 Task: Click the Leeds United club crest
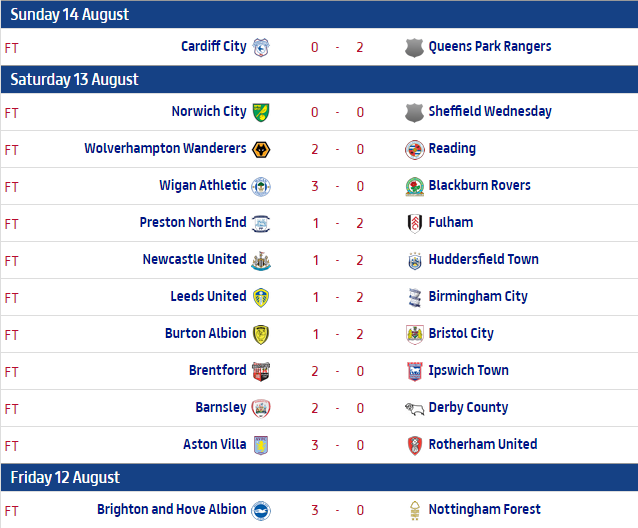(261, 297)
